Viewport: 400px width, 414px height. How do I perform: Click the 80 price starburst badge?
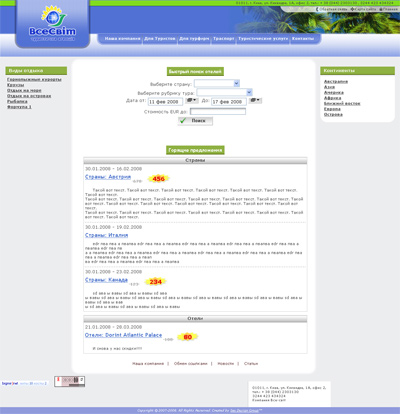[x=188, y=337]
